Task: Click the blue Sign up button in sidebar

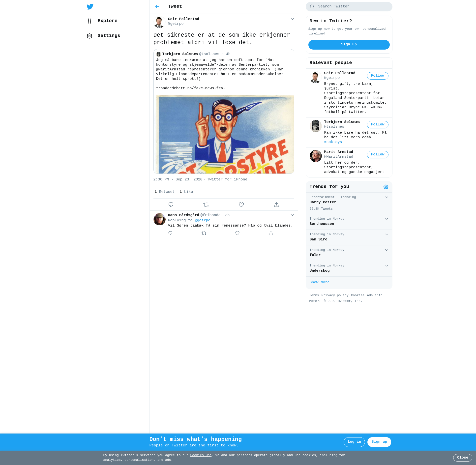Action: (349, 45)
